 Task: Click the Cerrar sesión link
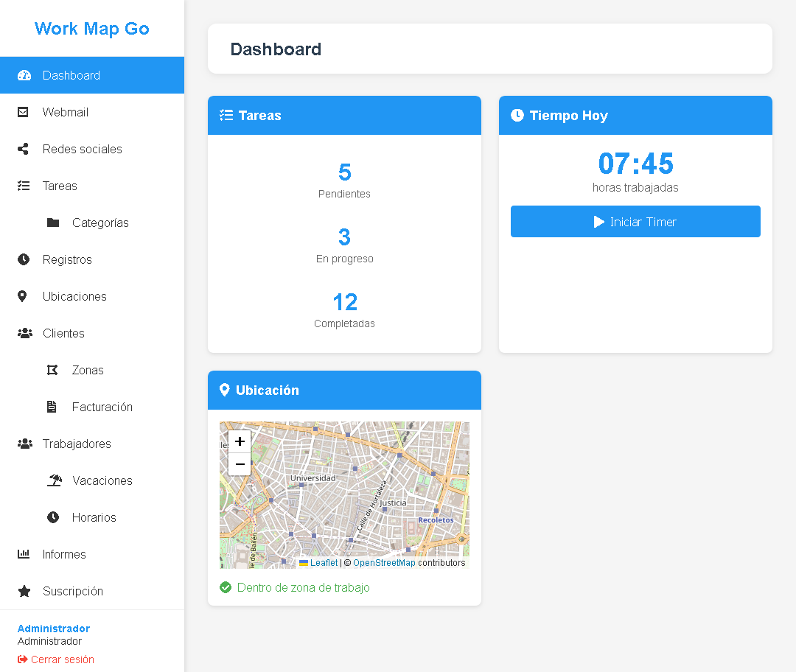pos(55,659)
